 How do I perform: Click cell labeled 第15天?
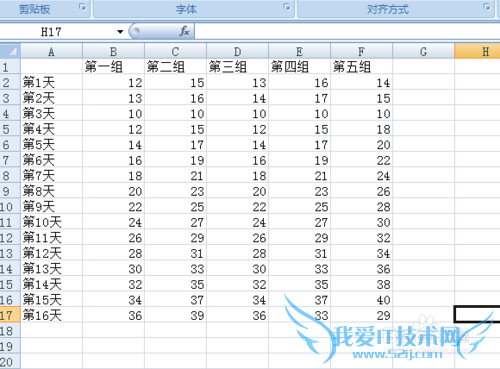pos(51,300)
